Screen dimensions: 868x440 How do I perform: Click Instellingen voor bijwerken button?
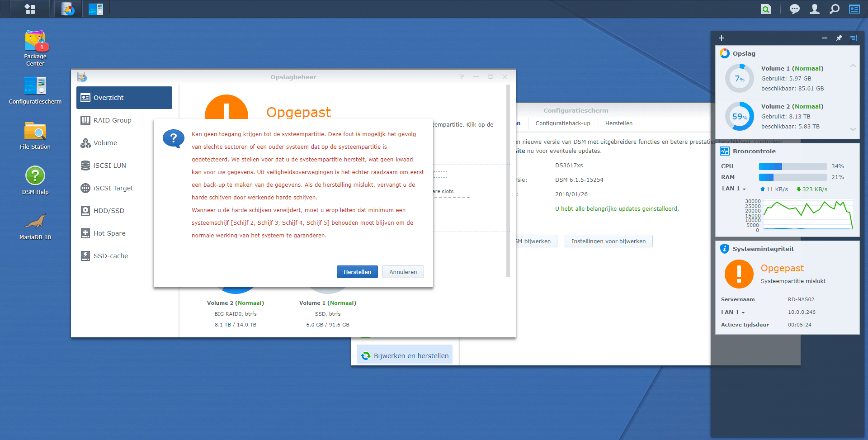609,241
